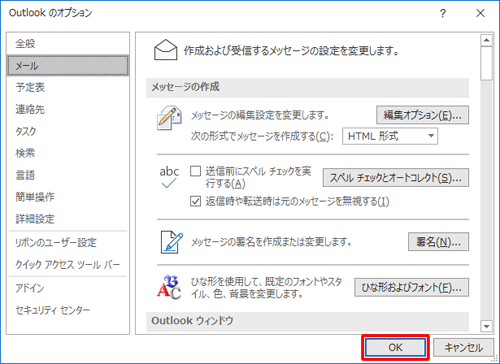Open 連絡先 options category
Screen dimensions: 500x364
coord(68,109)
